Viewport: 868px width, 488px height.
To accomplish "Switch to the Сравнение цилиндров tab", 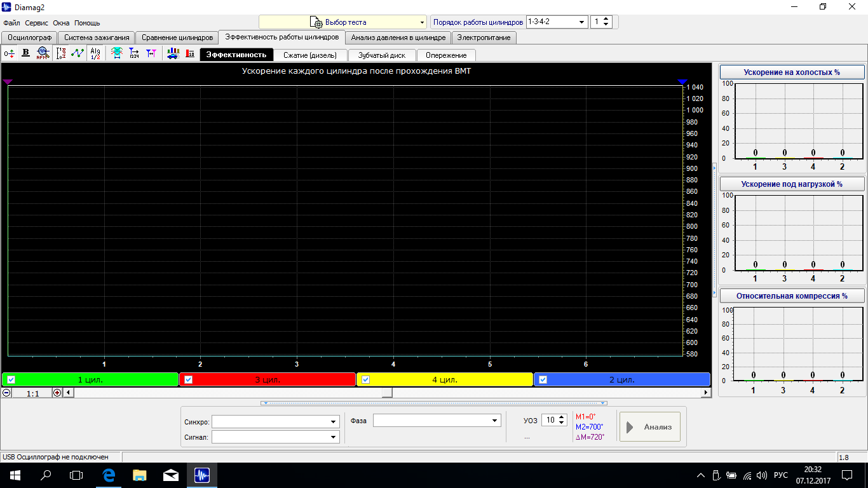I will (x=177, y=37).
